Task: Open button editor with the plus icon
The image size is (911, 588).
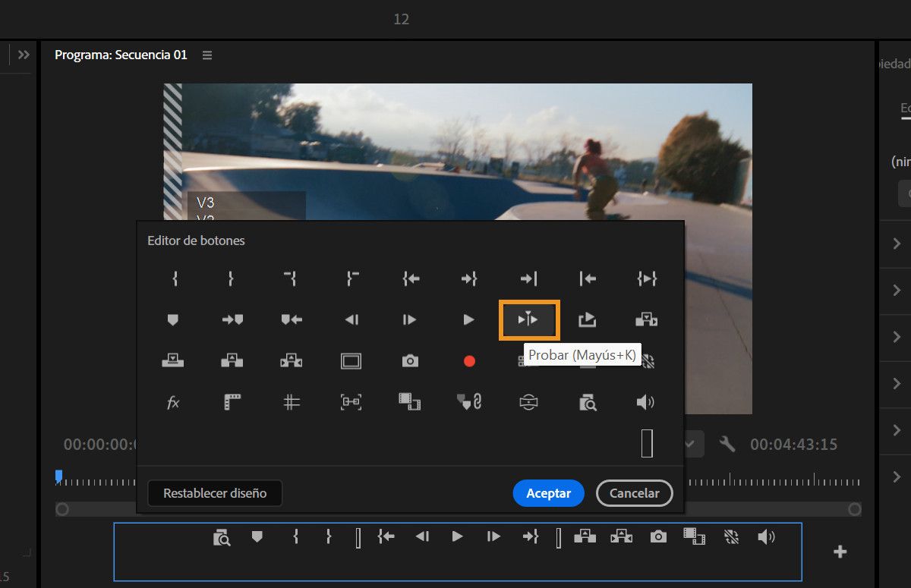Action: coord(840,552)
